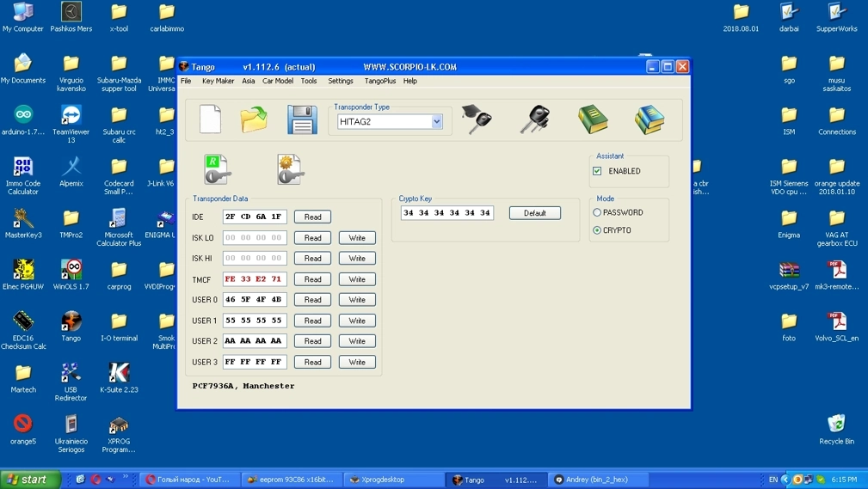Open the File menu
Viewport: 868px width, 489px height.
coord(186,81)
